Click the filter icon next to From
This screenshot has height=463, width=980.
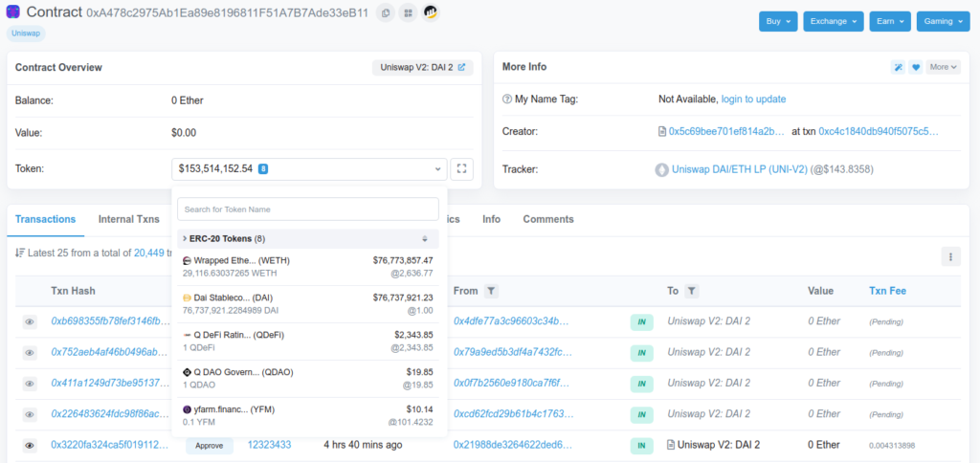(x=490, y=291)
